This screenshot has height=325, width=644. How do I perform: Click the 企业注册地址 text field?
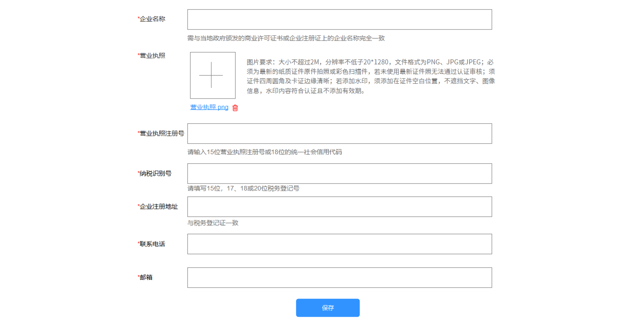tap(339, 207)
